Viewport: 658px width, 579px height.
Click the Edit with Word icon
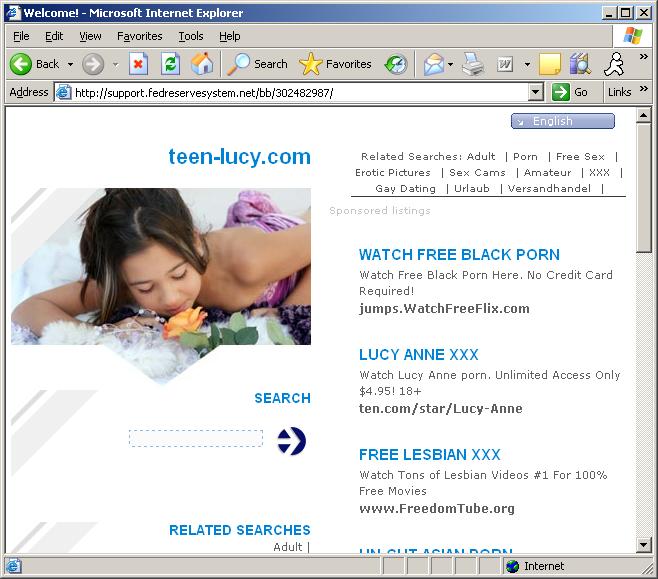pos(505,64)
